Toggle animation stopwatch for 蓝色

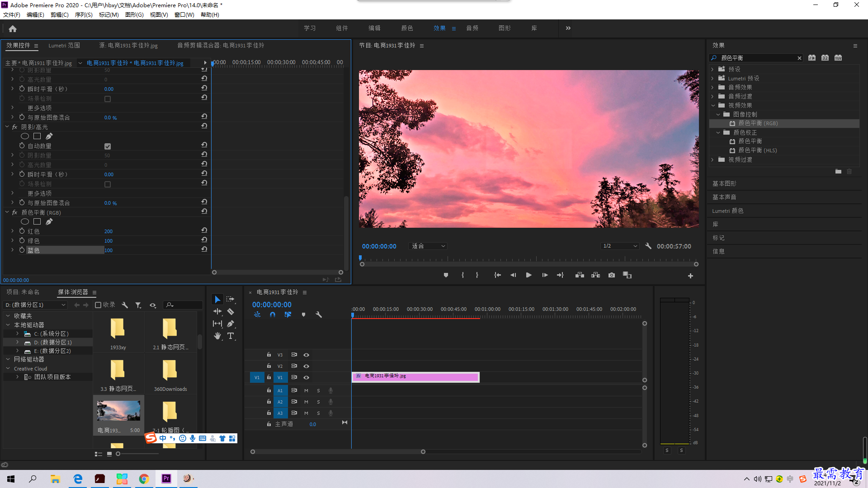click(x=22, y=249)
